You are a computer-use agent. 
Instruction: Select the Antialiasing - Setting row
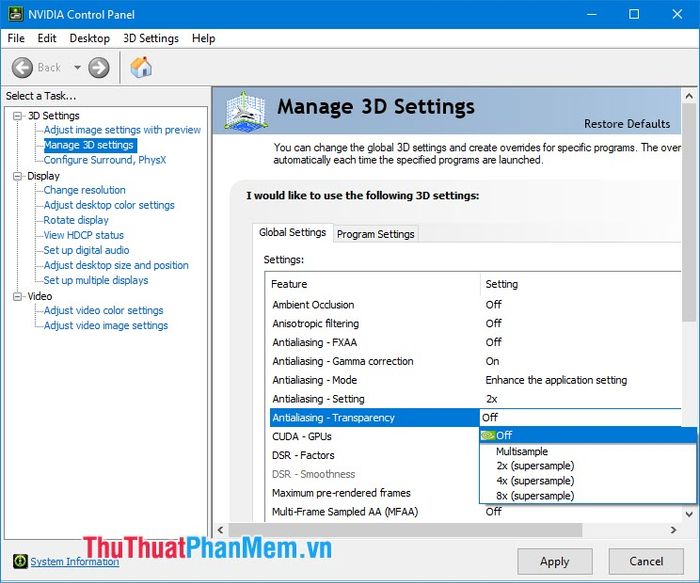[x=475, y=399]
